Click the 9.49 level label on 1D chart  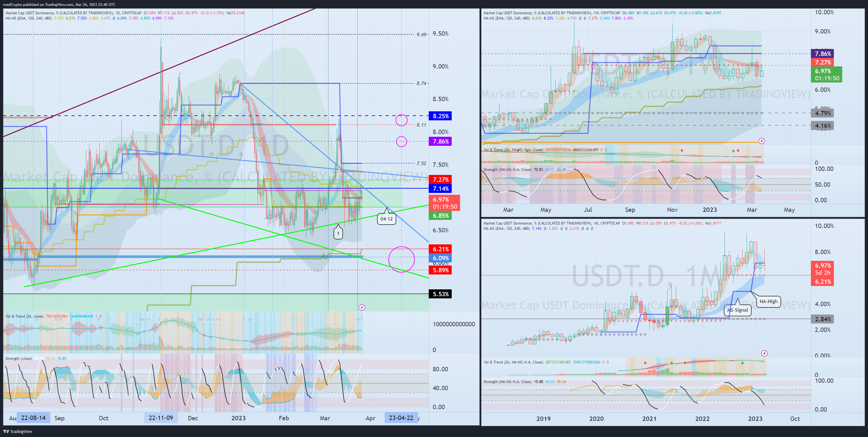pyautogui.click(x=421, y=34)
